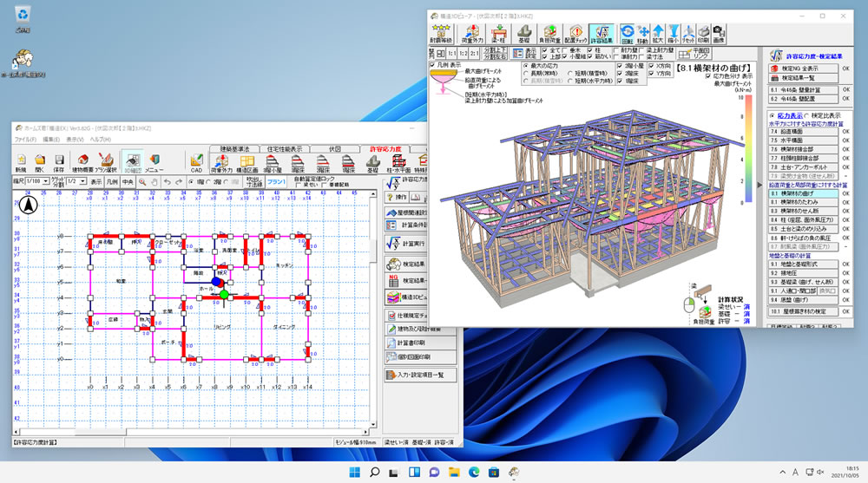
Task: Click the magnifier zoom icon in plan toolbar
Action: coord(142,181)
